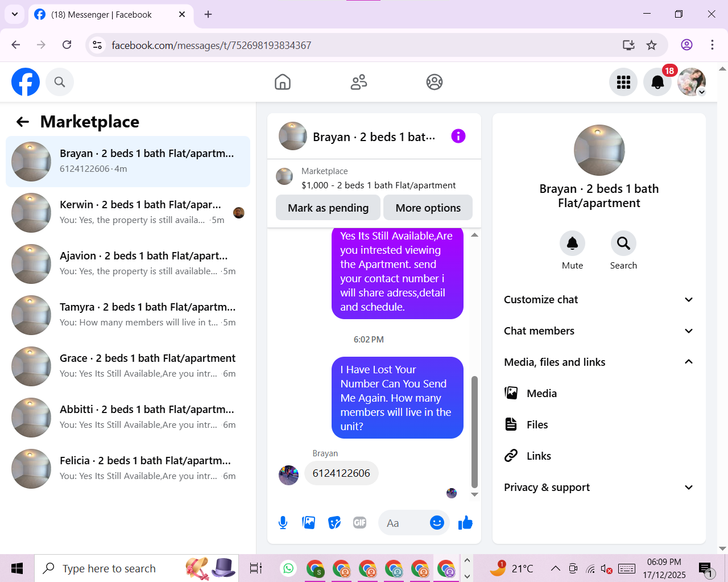Click the Mark as pending button
The image size is (728, 582).
tap(328, 208)
